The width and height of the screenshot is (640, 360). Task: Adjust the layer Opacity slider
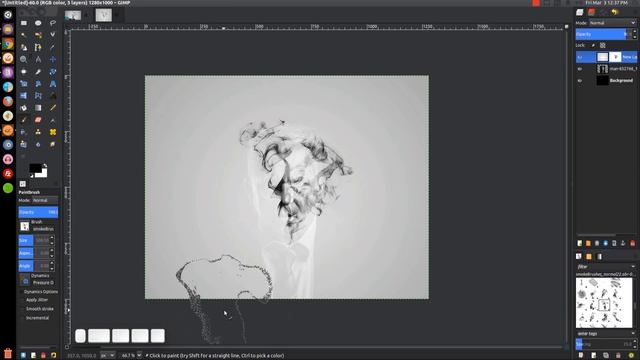(x=603, y=34)
